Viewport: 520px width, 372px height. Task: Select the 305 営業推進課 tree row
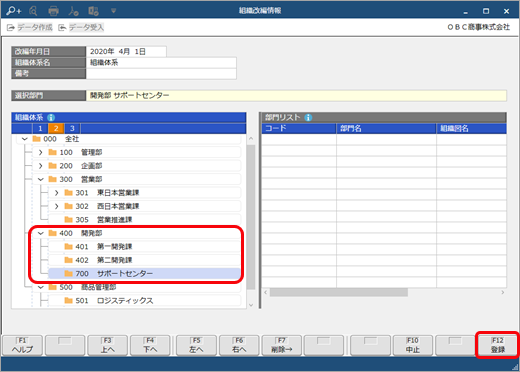click(x=145, y=220)
